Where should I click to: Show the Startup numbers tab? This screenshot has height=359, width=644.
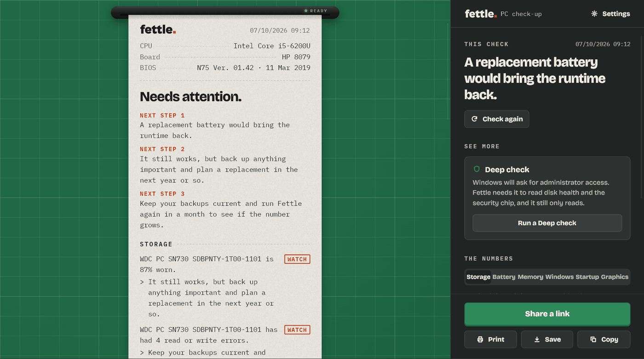coord(587,277)
